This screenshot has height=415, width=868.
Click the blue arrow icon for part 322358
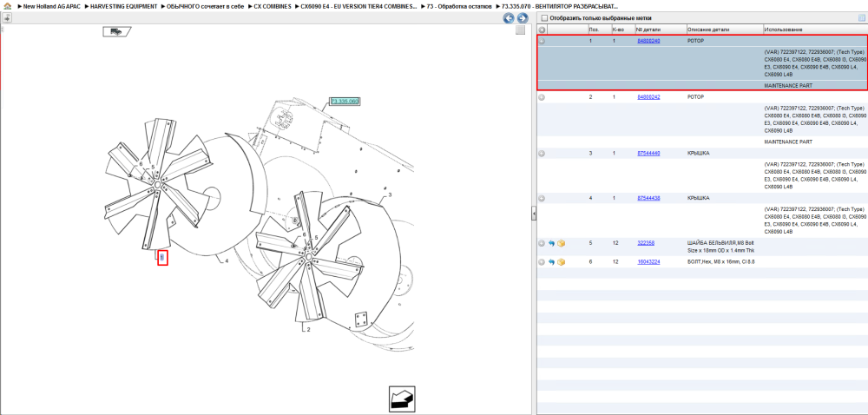551,243
